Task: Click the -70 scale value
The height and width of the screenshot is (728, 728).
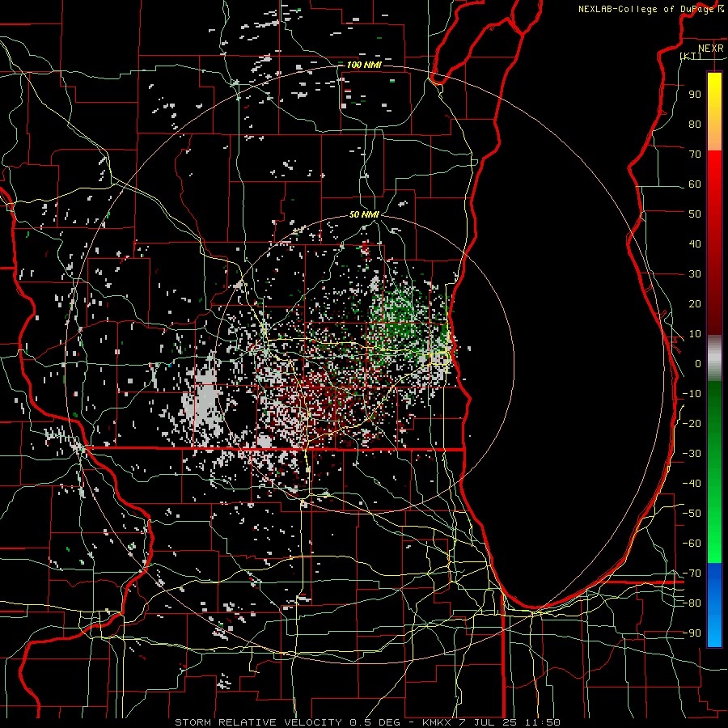Action: click(692, 574)
